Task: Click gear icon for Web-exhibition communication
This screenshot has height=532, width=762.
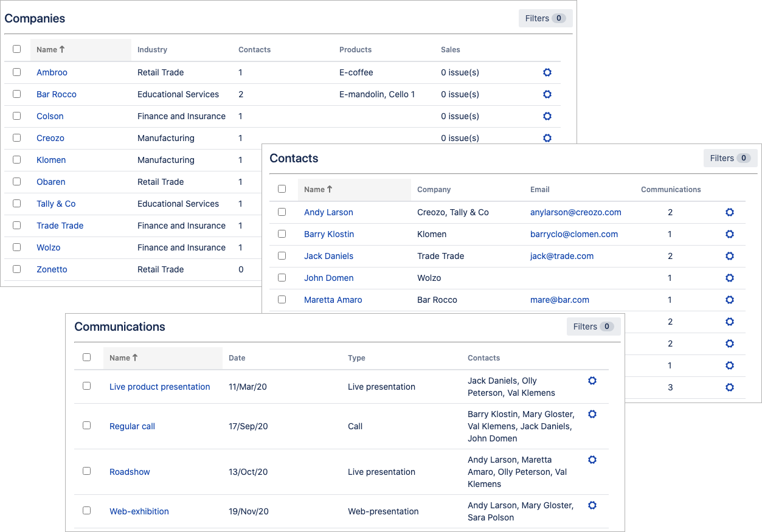Action: 592,505
